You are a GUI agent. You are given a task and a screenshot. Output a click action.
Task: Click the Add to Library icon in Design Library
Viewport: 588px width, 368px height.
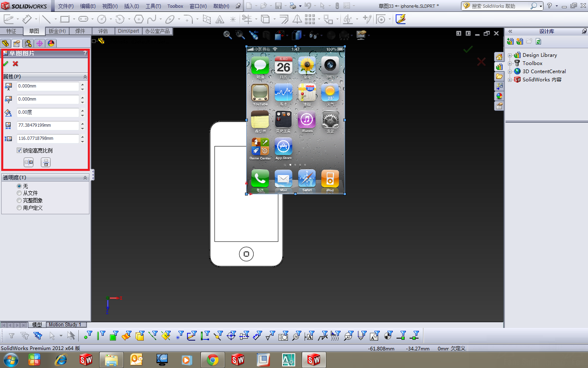510,41
